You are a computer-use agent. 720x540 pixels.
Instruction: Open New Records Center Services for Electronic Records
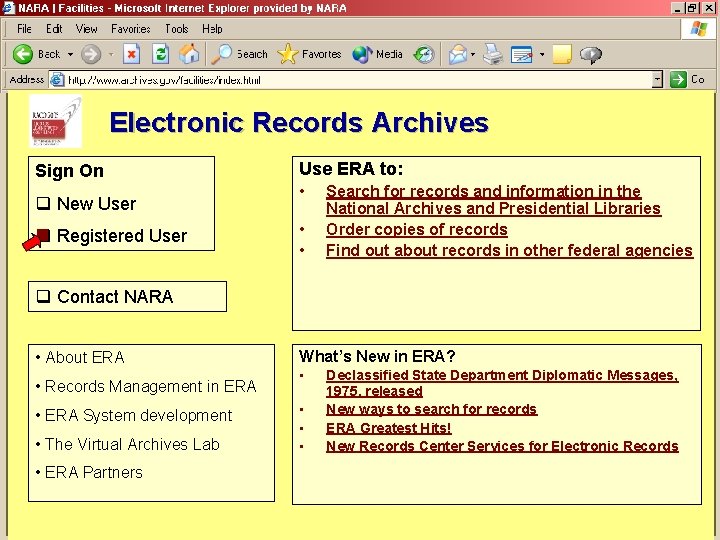pyautogui.click(x=502, y=446)
